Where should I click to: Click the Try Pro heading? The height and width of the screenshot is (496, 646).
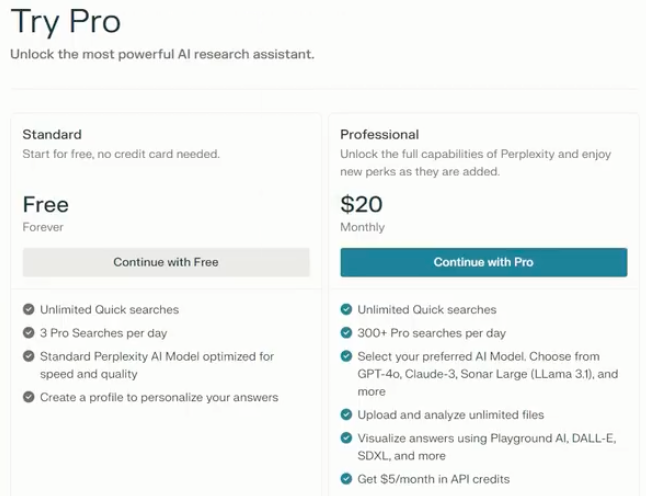pyautogui.click(x=66, y=22)
